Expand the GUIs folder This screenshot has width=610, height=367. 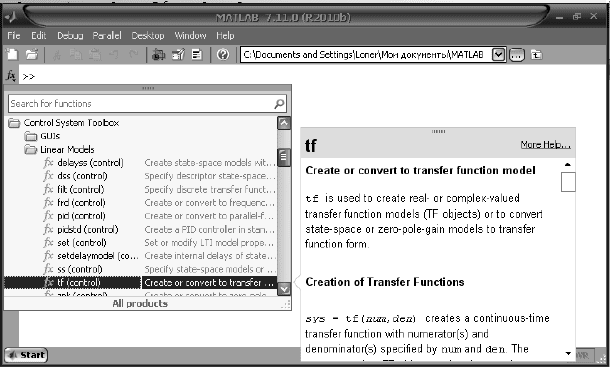click(30, 136)
